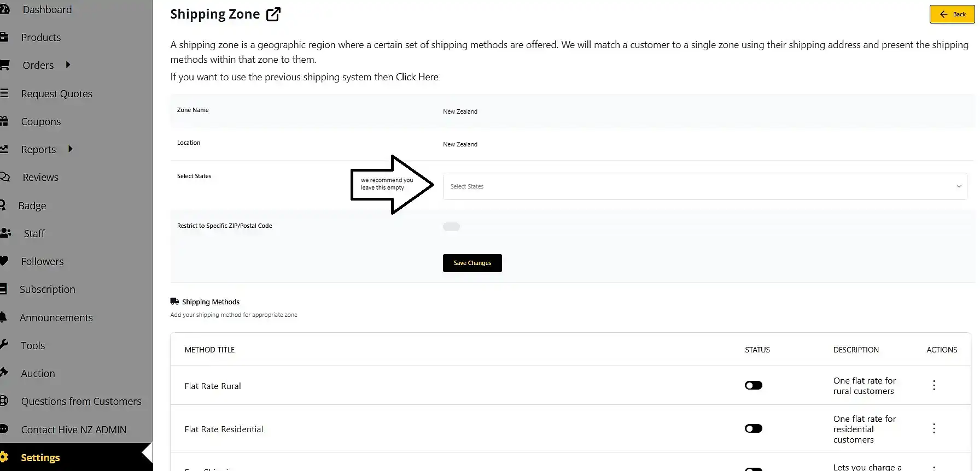The height and width of the screenshot is (471, 980).
Task: Expand the Reports submenu arrow
Action: click(70, 149)
